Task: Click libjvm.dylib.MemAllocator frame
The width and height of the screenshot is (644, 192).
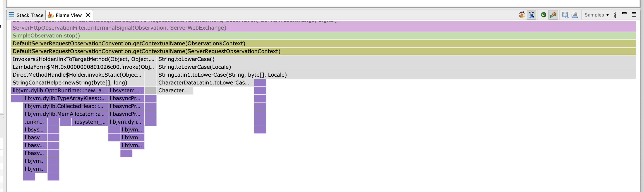Action: (65, 114)
